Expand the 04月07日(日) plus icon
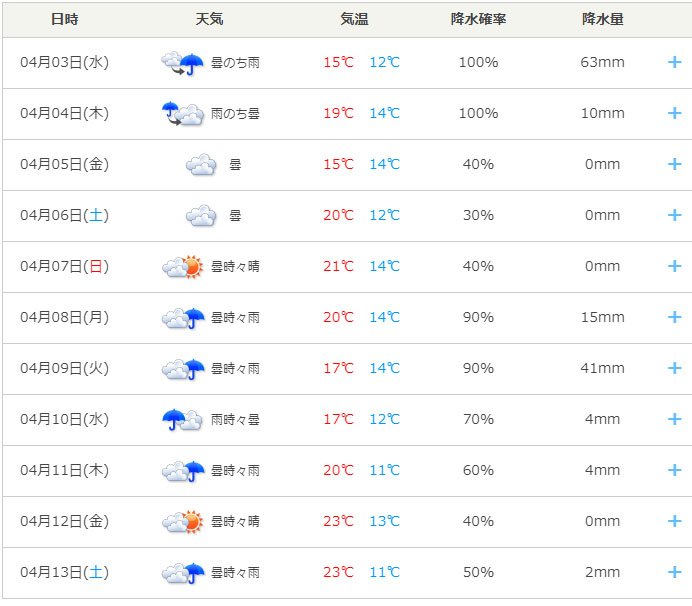The height and width of the screenshot is (606, 692). 674,266
